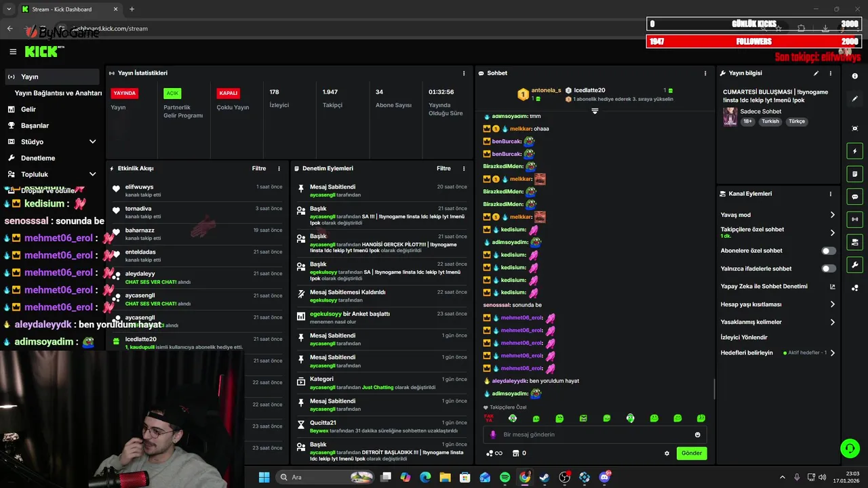Open Sohbet panel three-dot menu

(705, 73)
